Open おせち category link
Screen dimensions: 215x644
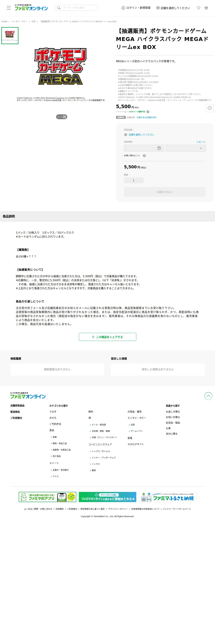coord(53,418)
